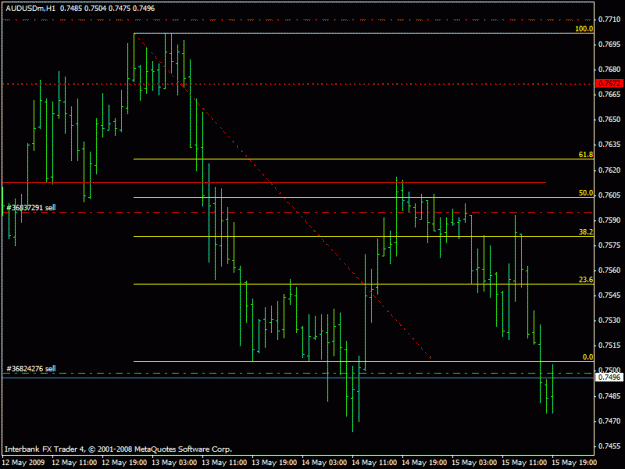This screenshot has height=469, width=625.
Task: Click the red 0.7672 price tag
Action: (609, 83)
